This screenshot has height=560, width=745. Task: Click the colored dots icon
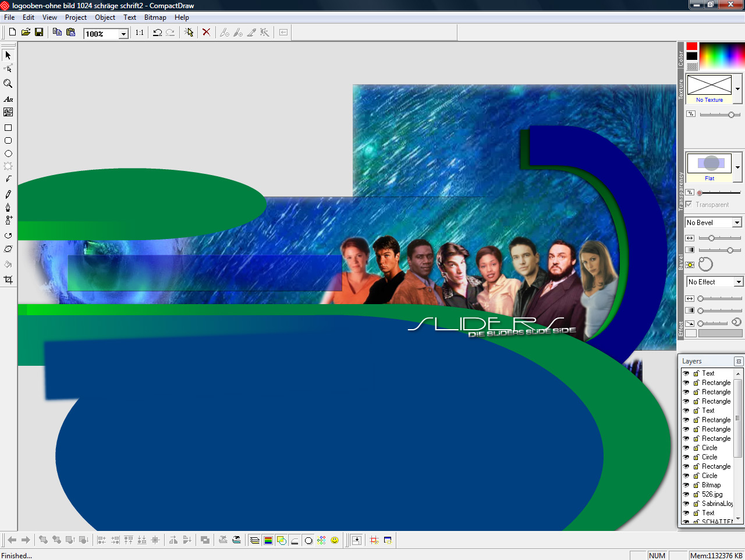coord(321,540)
